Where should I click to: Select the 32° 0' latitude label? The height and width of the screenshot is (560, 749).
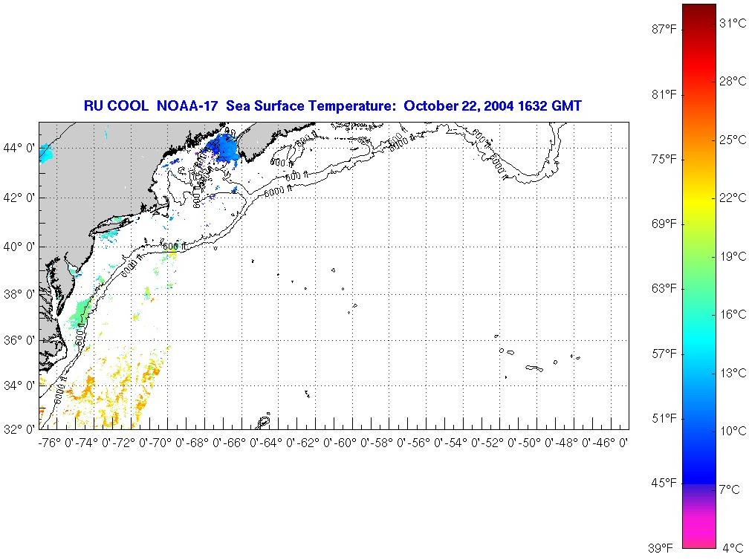point(19,429)
